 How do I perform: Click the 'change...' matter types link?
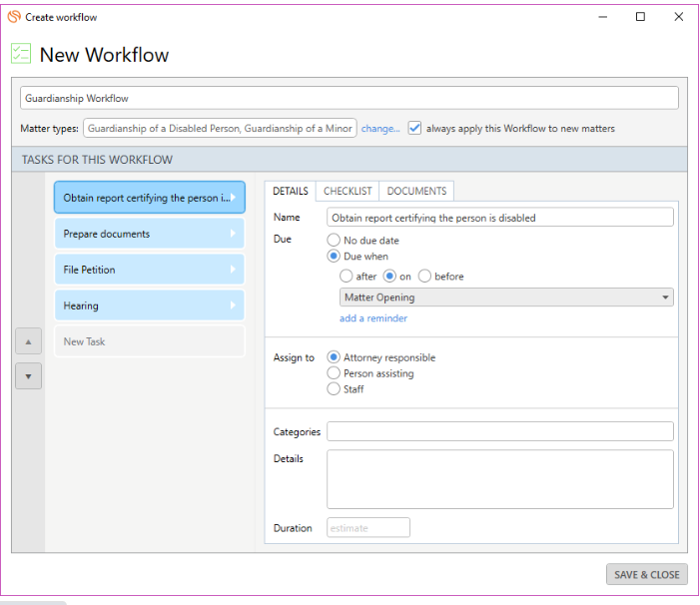click(x=380, y=129)
